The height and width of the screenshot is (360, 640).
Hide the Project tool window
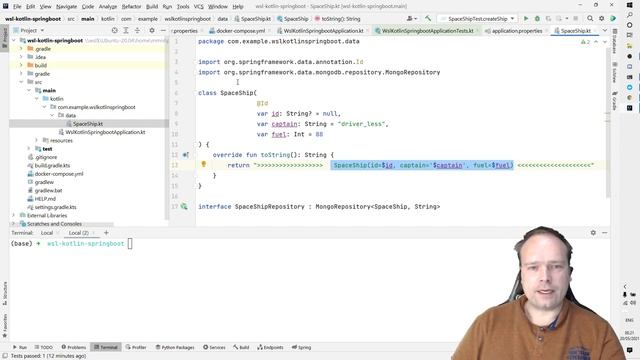(163, 31)
